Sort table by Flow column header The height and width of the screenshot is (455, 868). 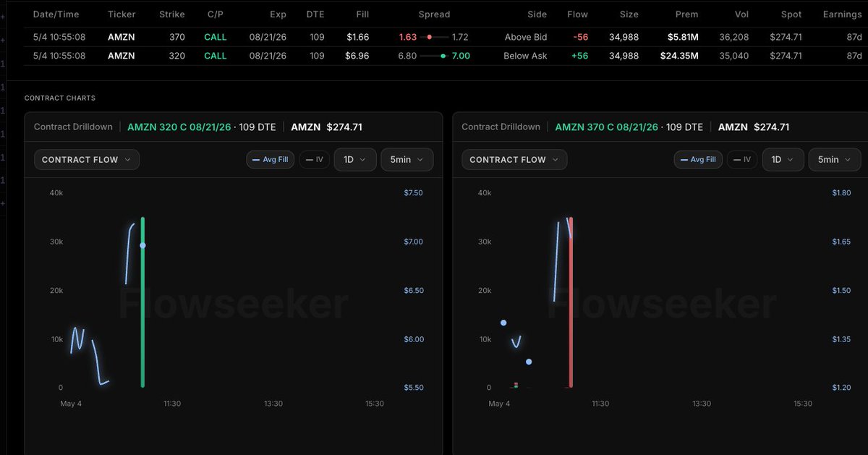tap(577, 14)
